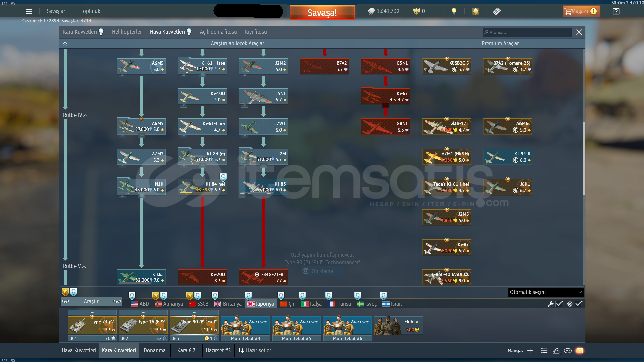Select the Ki-84 hei aircraft card
The height and width of the screenshot is (362, 644).
click(202, 187)
